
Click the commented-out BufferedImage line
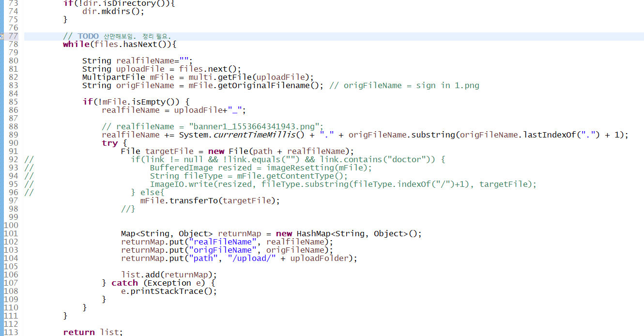[261, 168]
